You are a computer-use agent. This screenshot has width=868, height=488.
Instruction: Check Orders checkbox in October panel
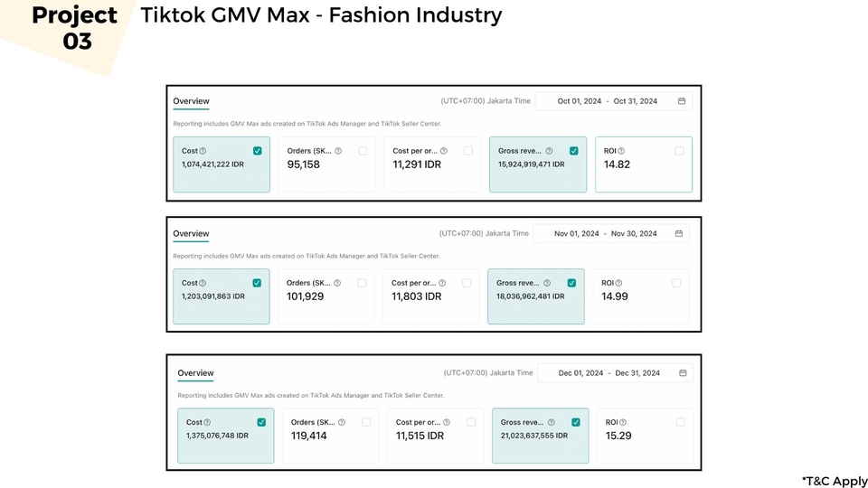point(363,151)
